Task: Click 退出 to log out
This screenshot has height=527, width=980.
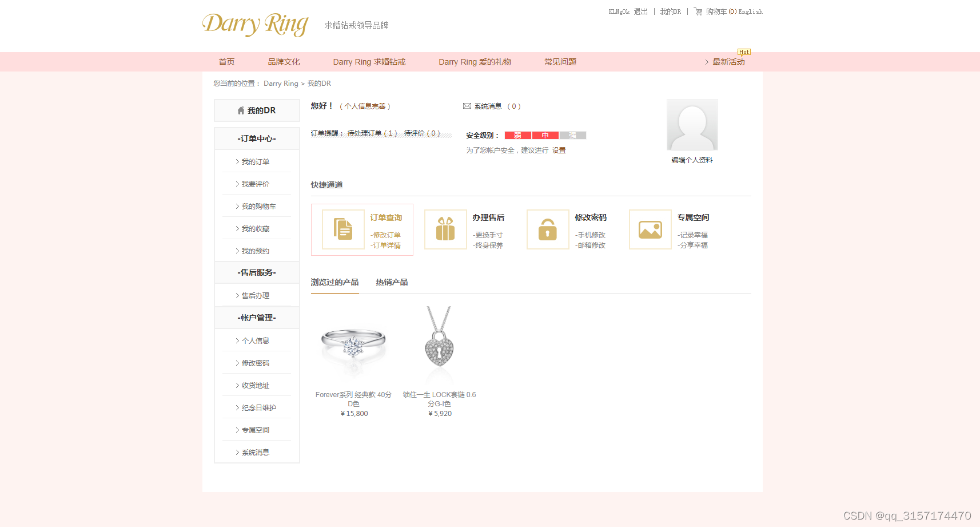Action: (x=640, y=11)
